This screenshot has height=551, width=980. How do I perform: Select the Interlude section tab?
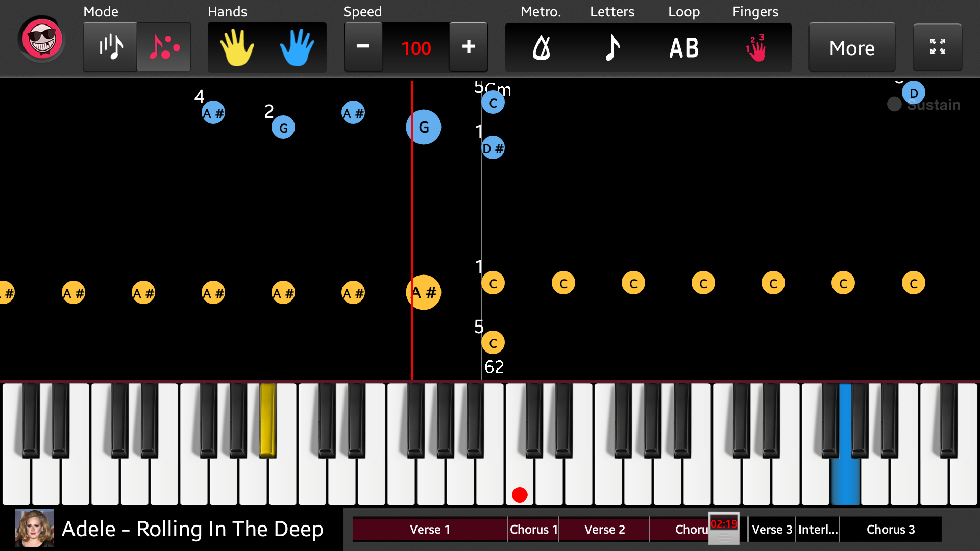818,529
